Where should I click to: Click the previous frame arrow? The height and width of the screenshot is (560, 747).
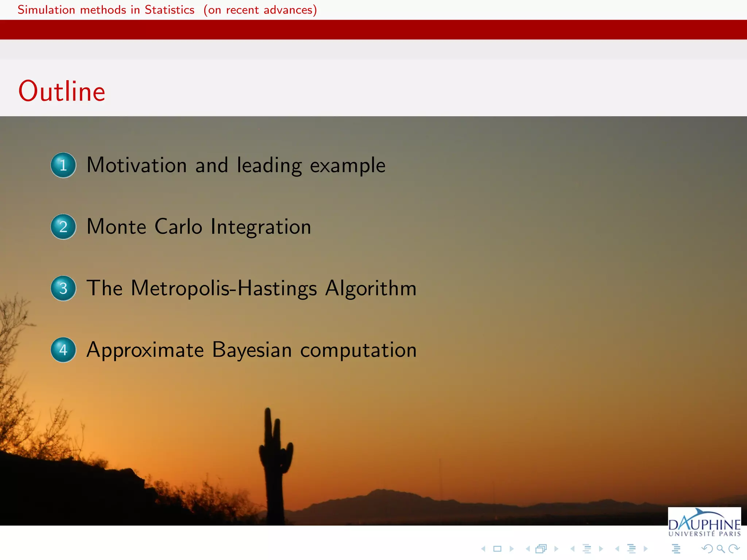[528, 549]
